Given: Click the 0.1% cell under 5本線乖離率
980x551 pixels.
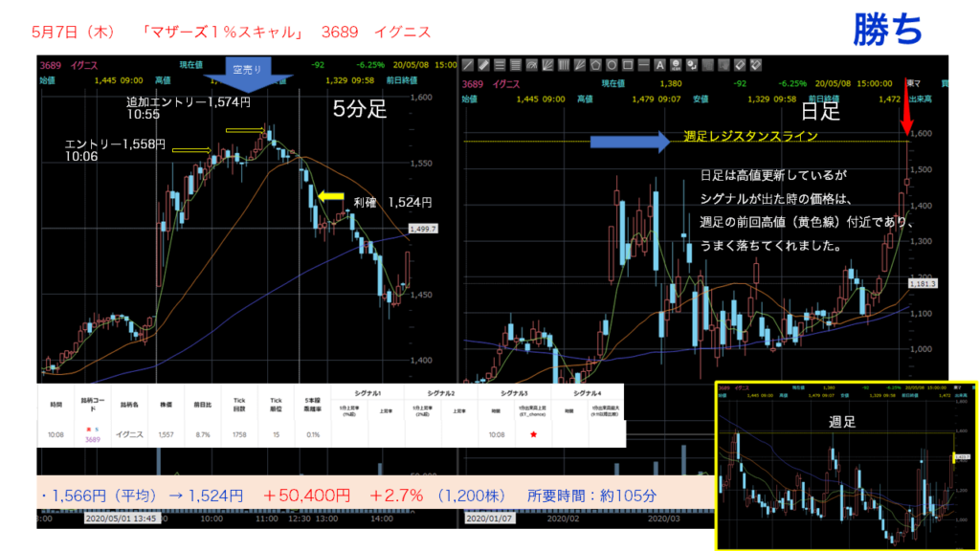Looking at the screenshot, I should click(313, 435).
